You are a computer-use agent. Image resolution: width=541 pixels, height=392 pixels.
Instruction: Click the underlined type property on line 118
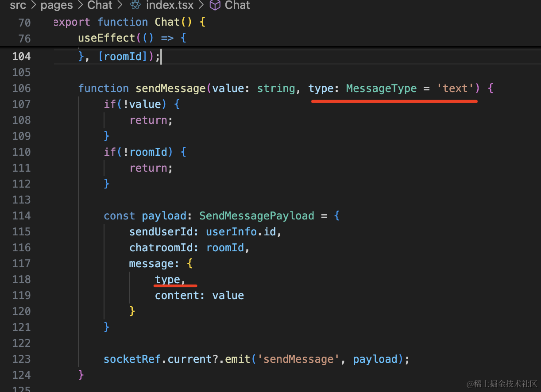[167, 279]
